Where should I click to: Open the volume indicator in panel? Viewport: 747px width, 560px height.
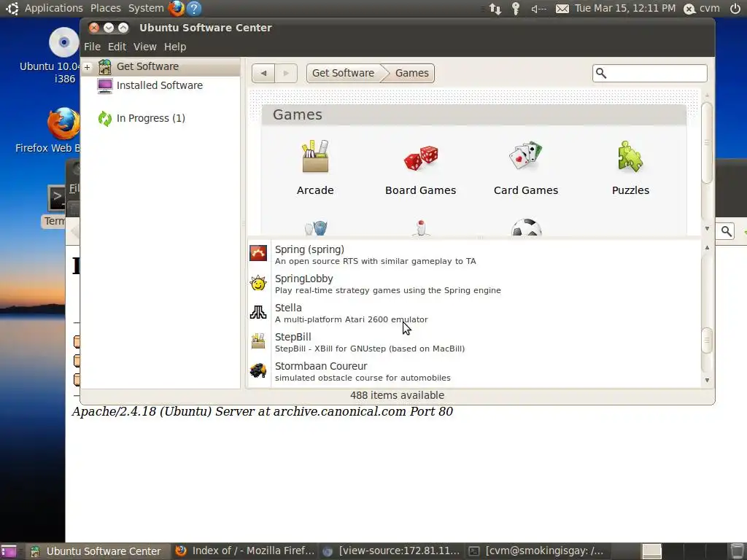pos(538,9)
